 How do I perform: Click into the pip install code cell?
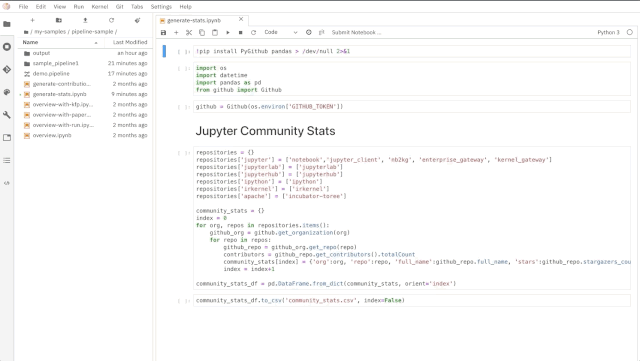tap(412, 51)
